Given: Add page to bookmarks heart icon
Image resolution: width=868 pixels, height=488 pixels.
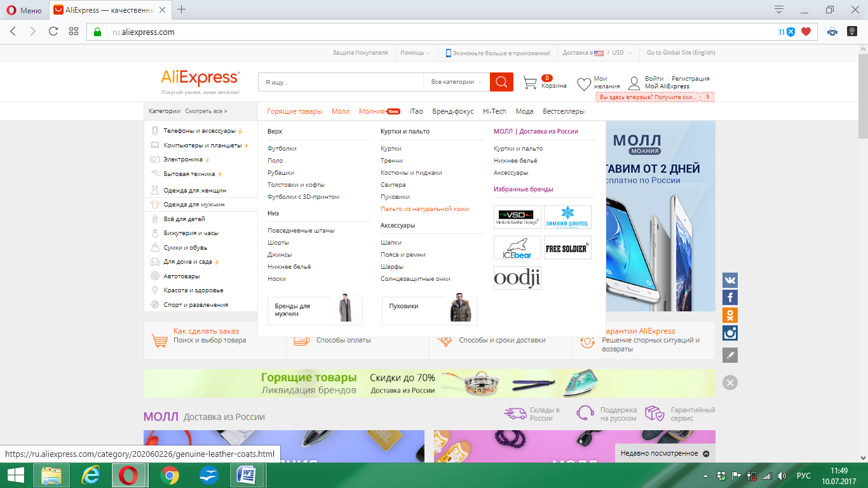Looking at the screenshot, I should 806,32.
